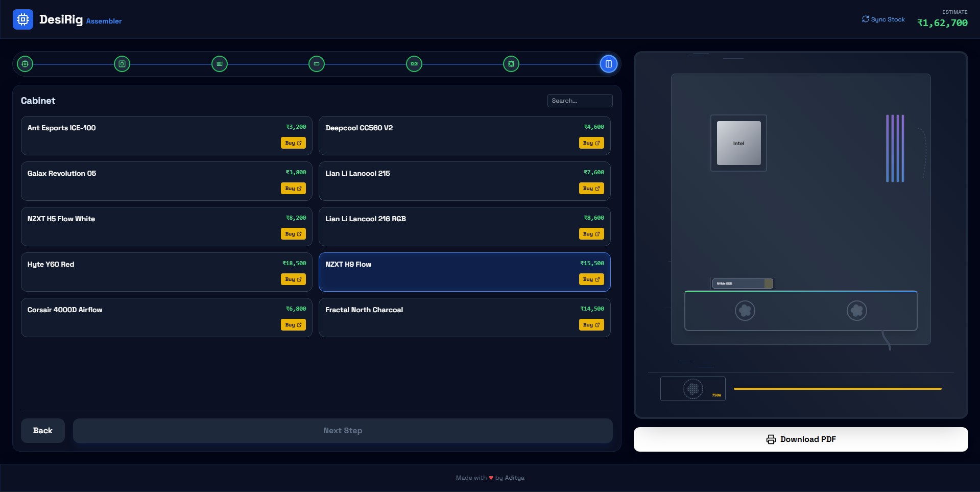The height and width of the screenshot is (492, 980).
Task: Open the power supply step icon
Action: 511,64
